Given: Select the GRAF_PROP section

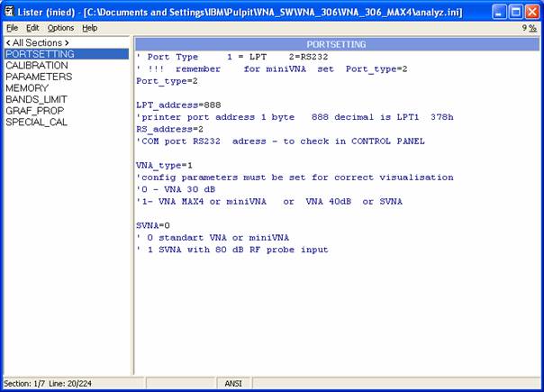Looking at the screenshot, I should point(34,111).
